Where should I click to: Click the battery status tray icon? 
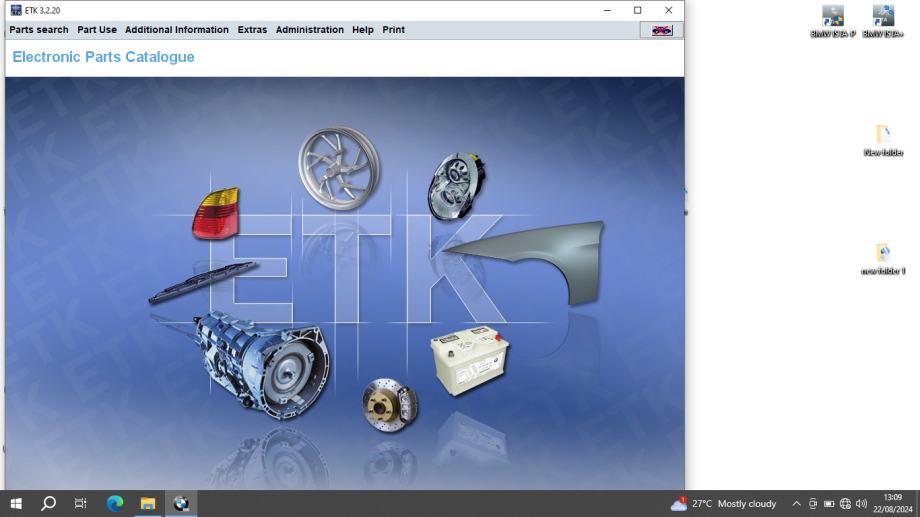click(829, 504)
